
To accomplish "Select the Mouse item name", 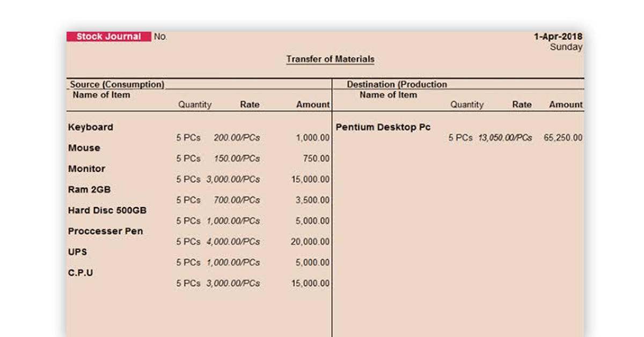I will pos(84,148).
